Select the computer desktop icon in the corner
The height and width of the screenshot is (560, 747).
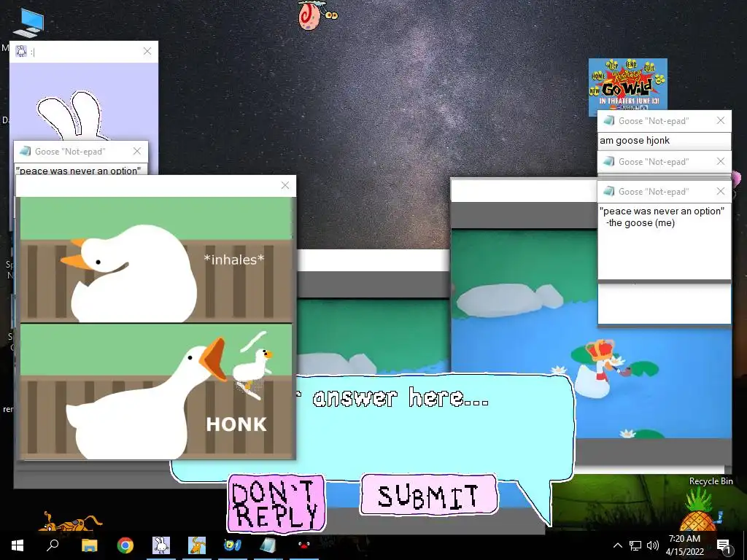point(28,23)
